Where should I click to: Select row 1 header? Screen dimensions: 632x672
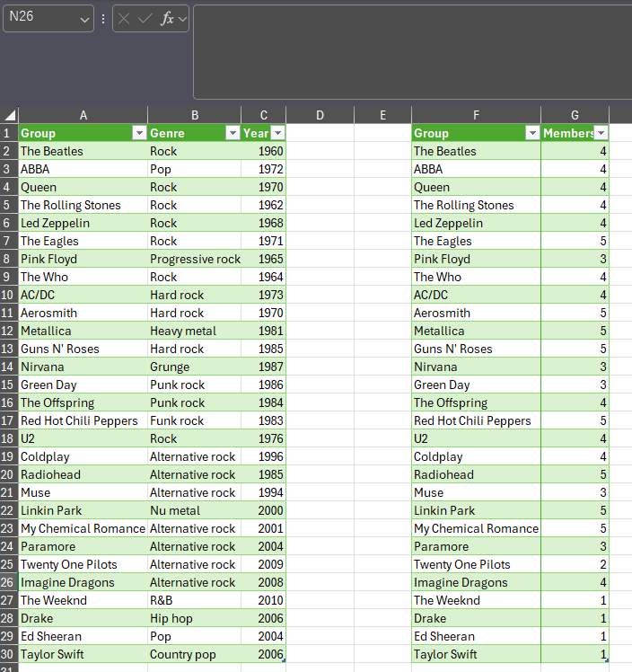click(9, 133)
